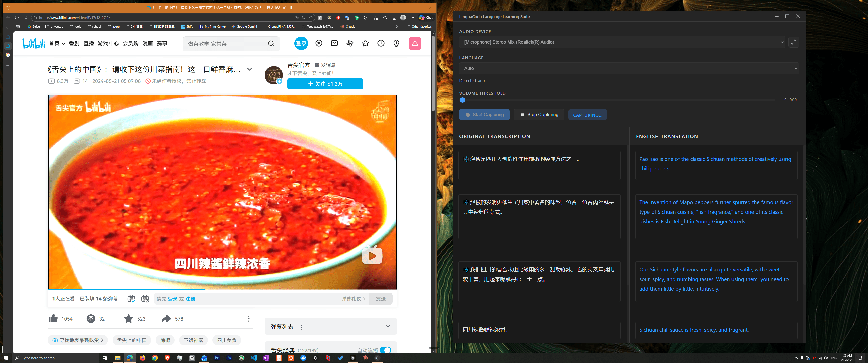Screen dimensions: 868x363
Task: Toggle danmaku visibility with the 弹 icon
Action: tap(131, 299)
